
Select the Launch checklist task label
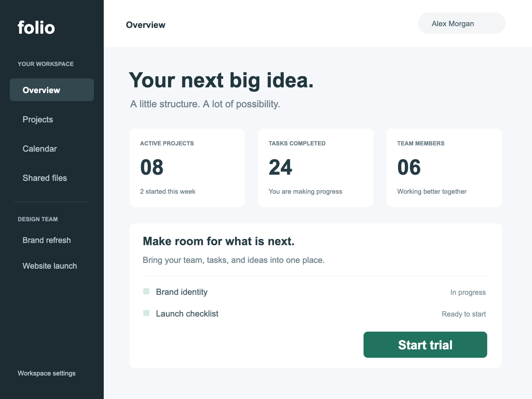[x=187, y=313]
